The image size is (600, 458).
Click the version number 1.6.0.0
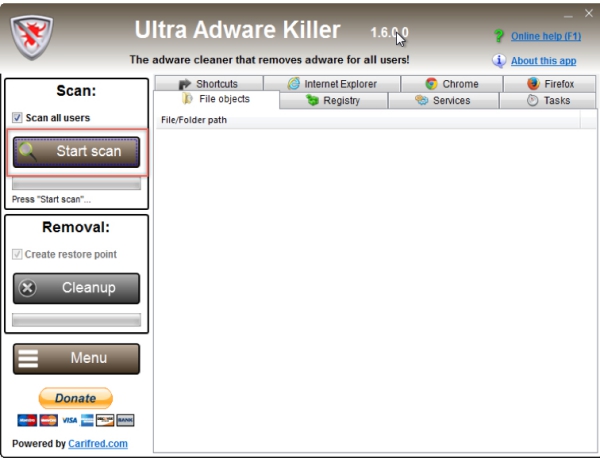[389, 33]
